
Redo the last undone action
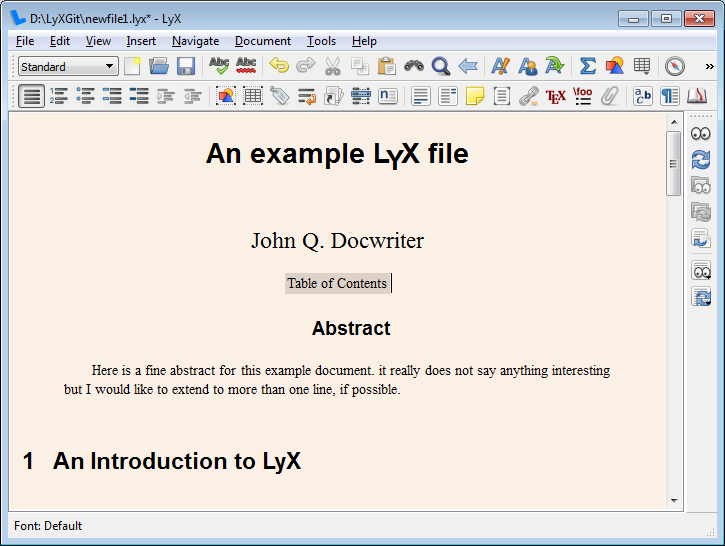305,66
